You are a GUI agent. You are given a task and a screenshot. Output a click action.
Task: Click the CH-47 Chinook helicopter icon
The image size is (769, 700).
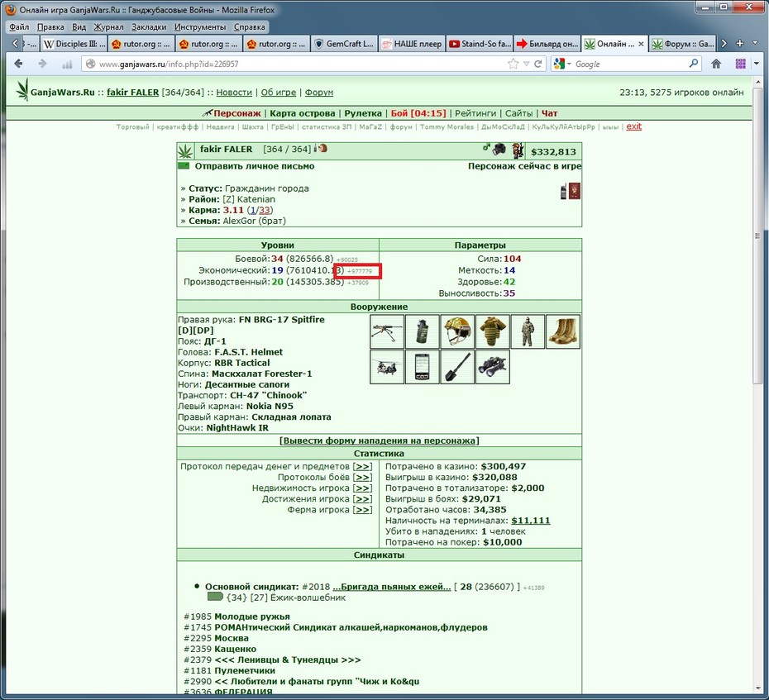click(386, 367)
